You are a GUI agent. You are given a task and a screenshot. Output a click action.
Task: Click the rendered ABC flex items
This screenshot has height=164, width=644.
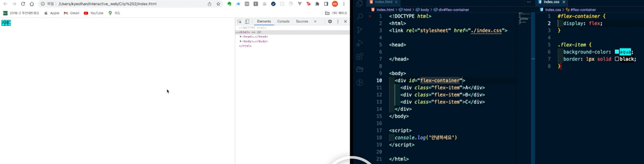(x=6, y=23)
